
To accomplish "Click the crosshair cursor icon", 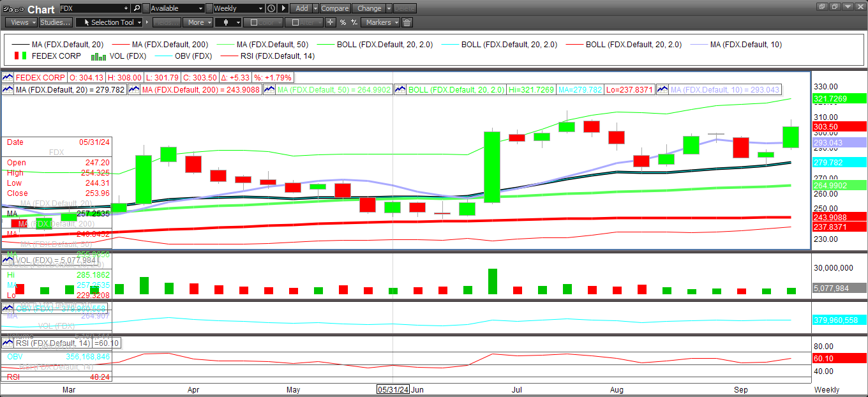I will click(x=330, y=22).
